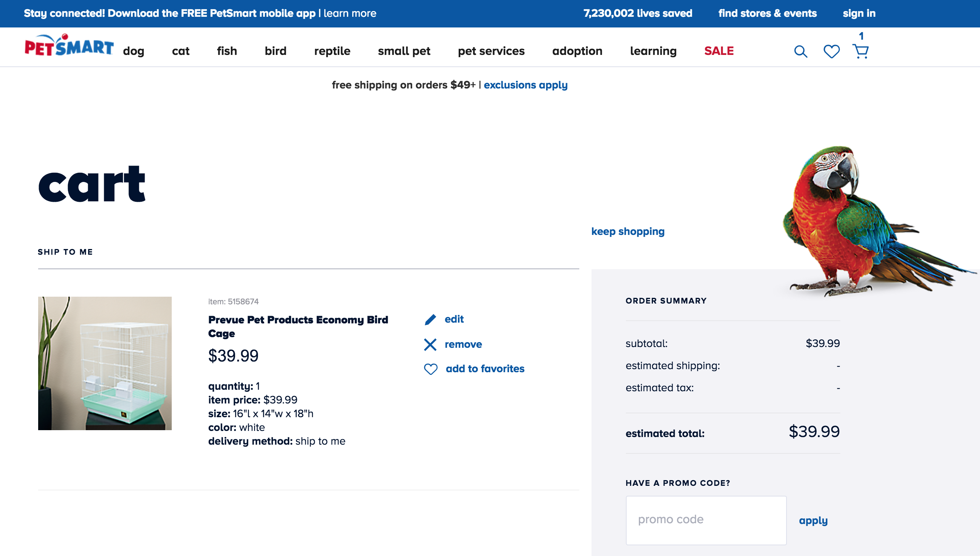This screenshot has height=556, width=980.
Task: Click sign in link
Action: coord(859,13)
